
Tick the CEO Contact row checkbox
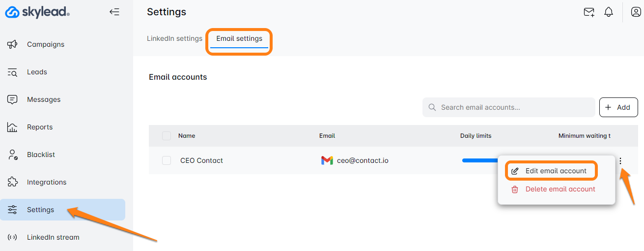167,160
